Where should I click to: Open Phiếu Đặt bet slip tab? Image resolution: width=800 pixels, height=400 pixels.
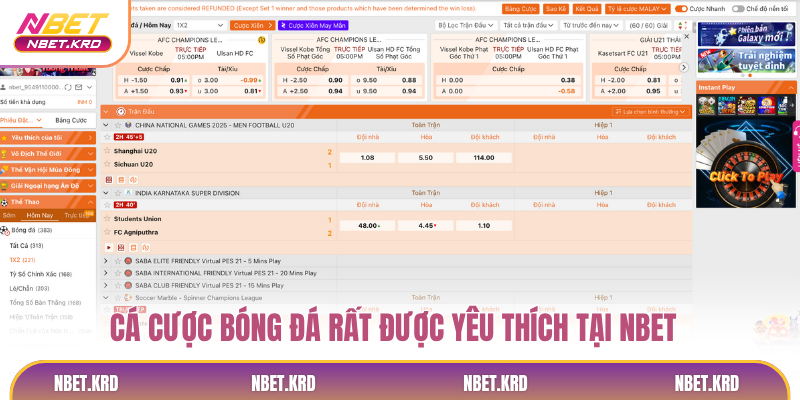(x=23, y=120)
